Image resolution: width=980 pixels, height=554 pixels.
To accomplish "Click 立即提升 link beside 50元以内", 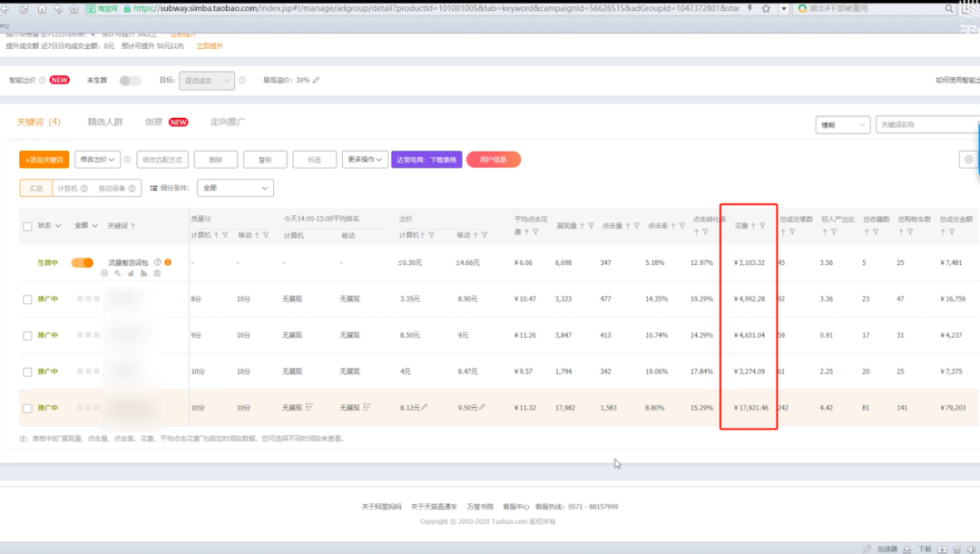I will click(210, 46).
